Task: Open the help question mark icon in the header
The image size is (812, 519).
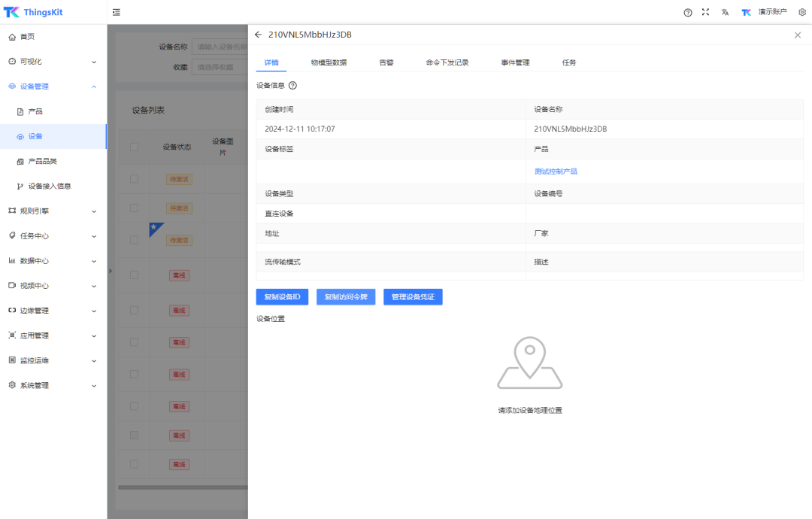Action: pos(687,13)
